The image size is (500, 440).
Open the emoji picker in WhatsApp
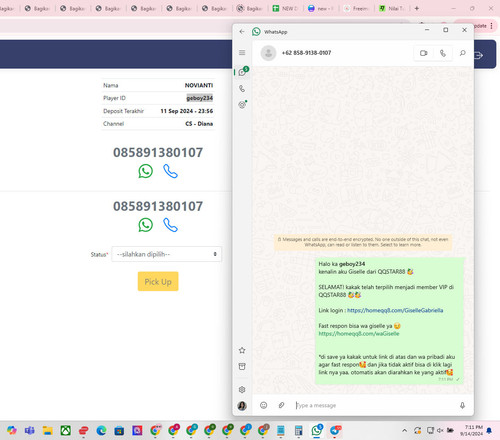tap(264, 405)
